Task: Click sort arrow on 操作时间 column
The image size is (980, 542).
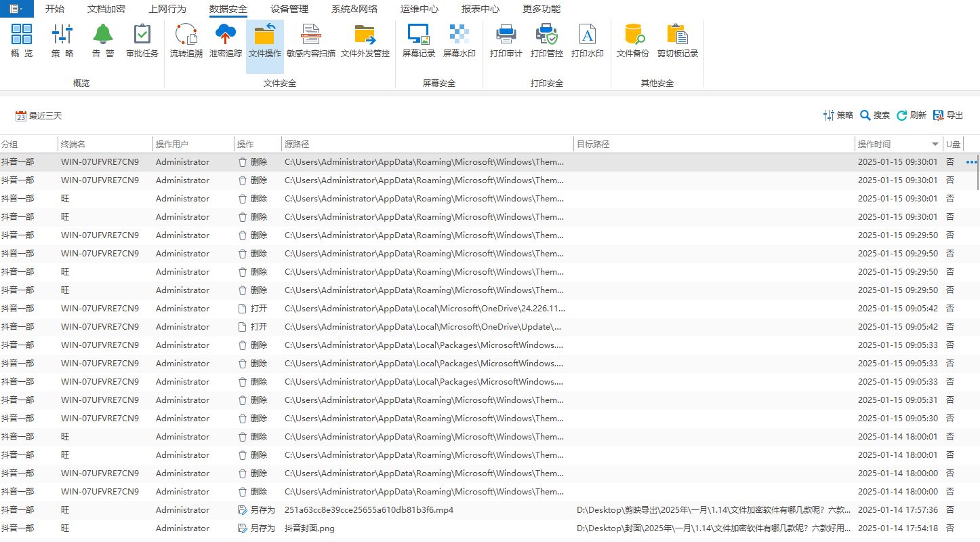Action: [935, 144]
